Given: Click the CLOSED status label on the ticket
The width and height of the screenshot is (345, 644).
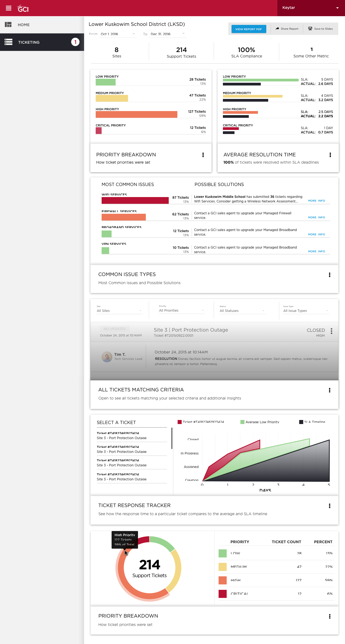Looking at the screenshot, I should (x=316, y=330).
